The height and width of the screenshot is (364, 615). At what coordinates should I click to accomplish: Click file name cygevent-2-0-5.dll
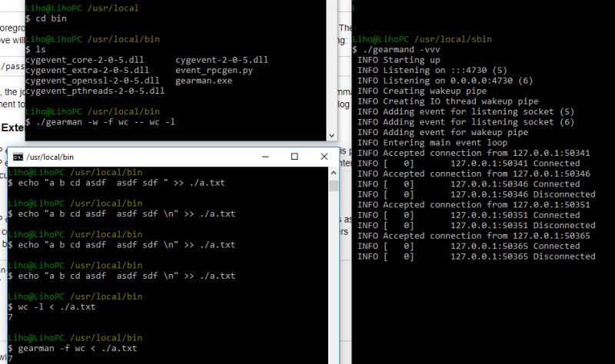(x=221, y=60)
